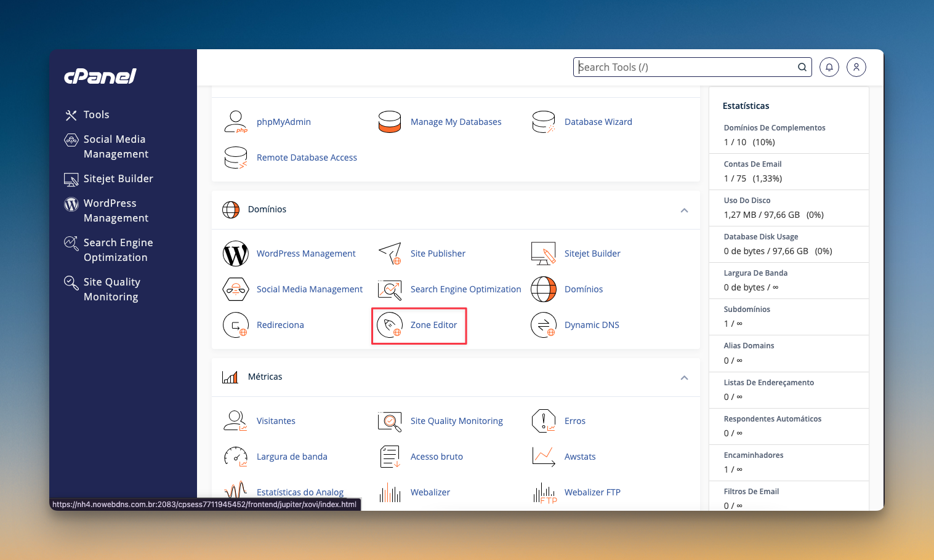Open the Redireciona icon

[236, 325]
